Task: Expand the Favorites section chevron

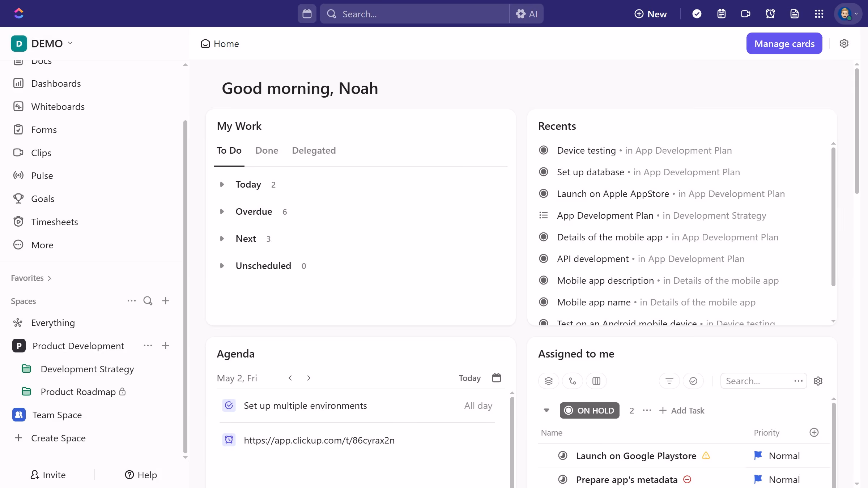Action: 50,278
